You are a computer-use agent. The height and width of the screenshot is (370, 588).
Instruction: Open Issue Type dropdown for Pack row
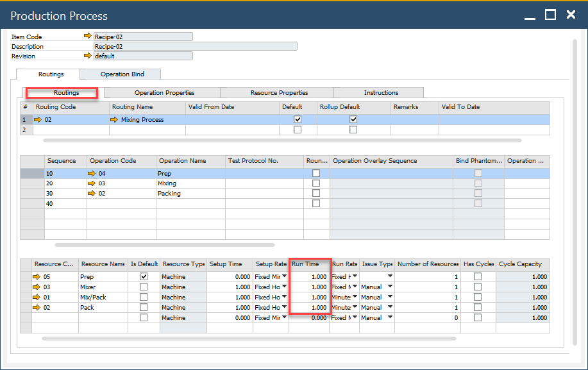point(389,308)
